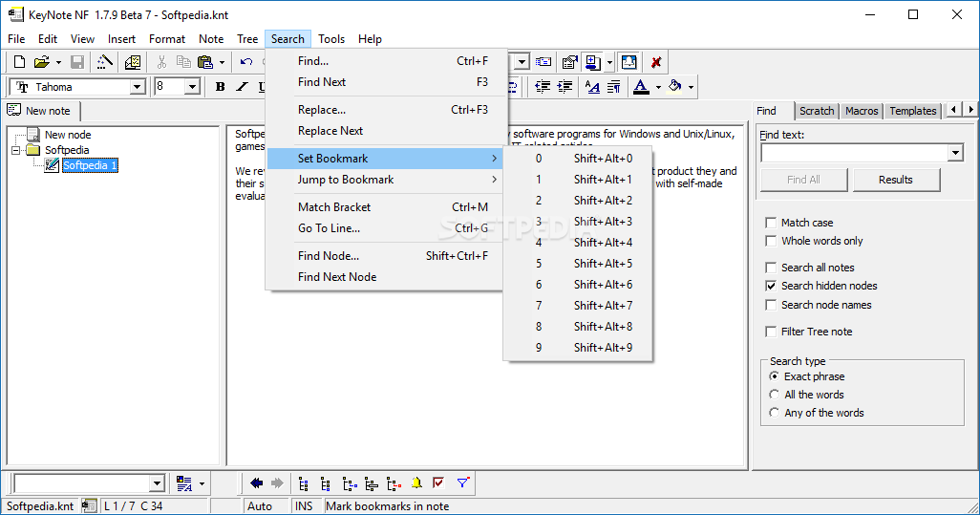This screenshot has width=980, height=515.
Task: Click the New file icon
Action: [19, 62]
